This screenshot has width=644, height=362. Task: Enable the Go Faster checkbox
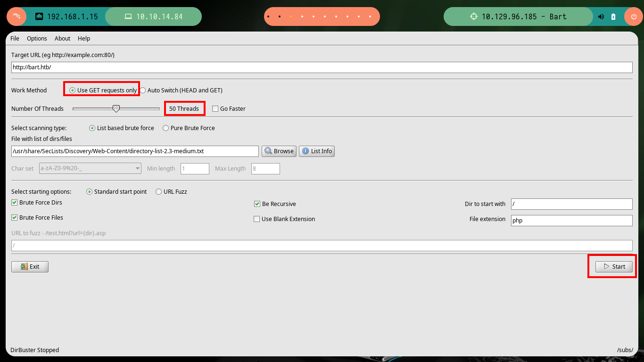(x=229, y=108)
